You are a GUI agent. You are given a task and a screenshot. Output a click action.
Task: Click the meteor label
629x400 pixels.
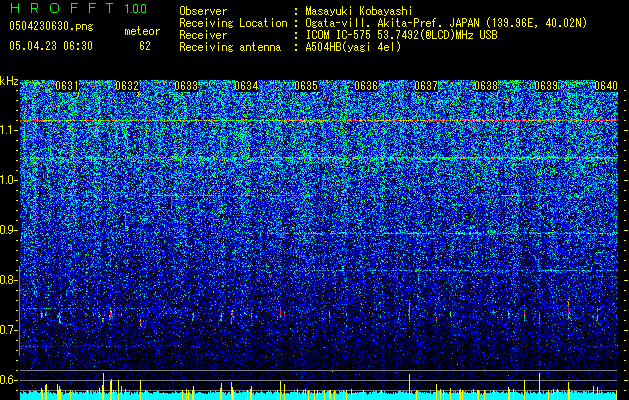tap(142, 31)
